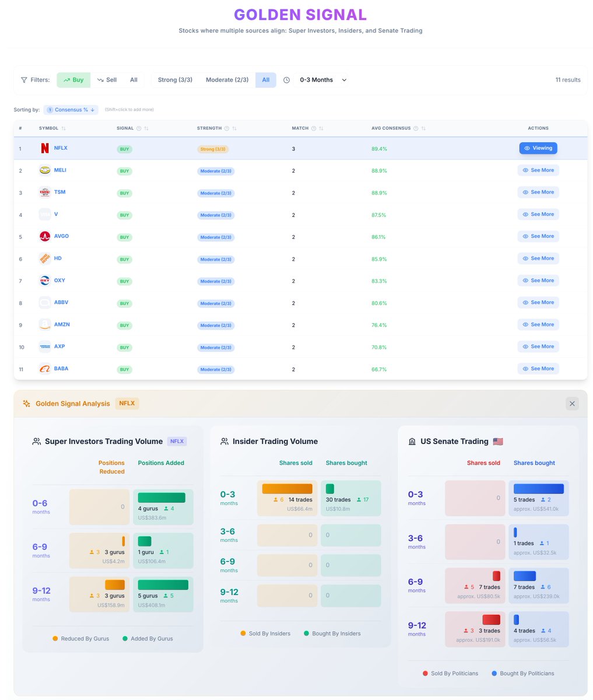Toggle the Consensus % sort chip
The width and height of the screenshot is (593, 700).
(71, 110)
